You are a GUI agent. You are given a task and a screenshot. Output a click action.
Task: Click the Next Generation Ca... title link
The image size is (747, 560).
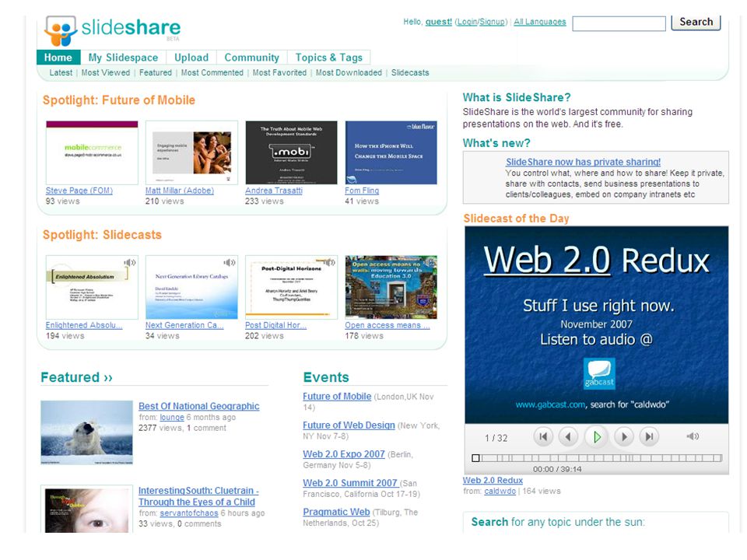coord(184,325)
